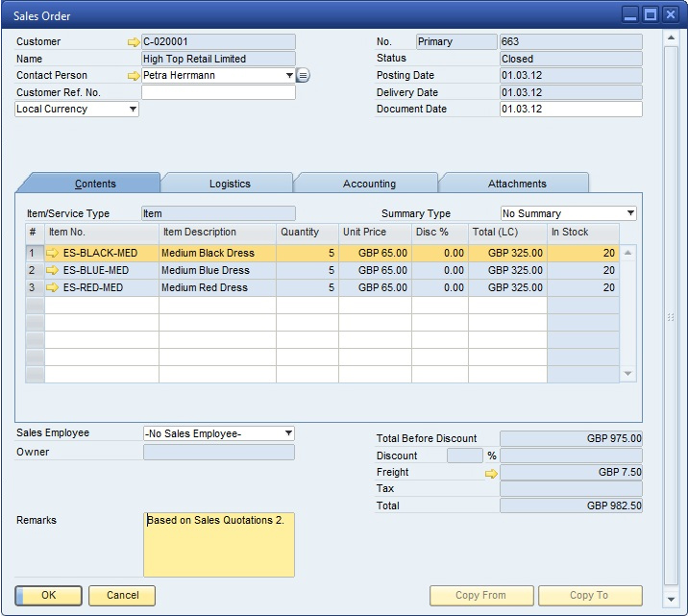Click the contact details icon beside Petra Herrmann

click(x=303, y=76)
